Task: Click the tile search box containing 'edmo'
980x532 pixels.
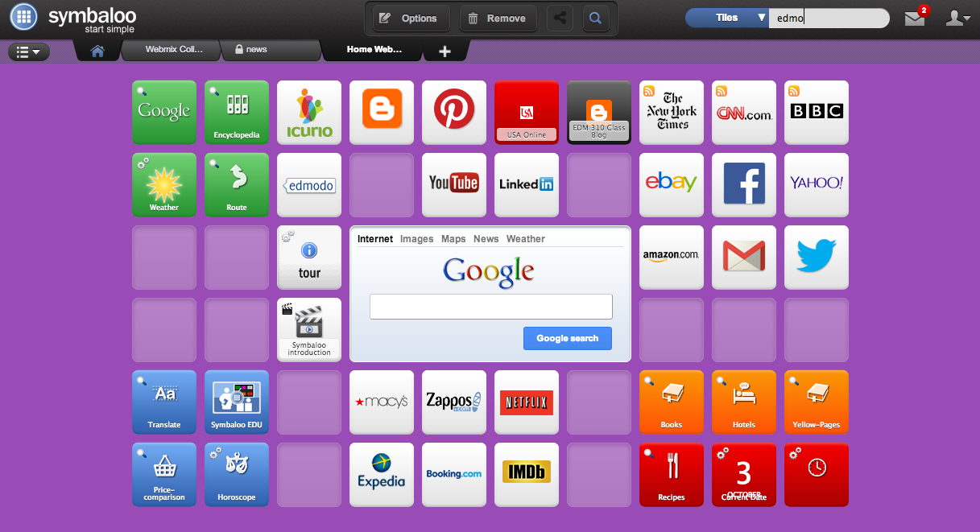Action: tap(829, 18)
